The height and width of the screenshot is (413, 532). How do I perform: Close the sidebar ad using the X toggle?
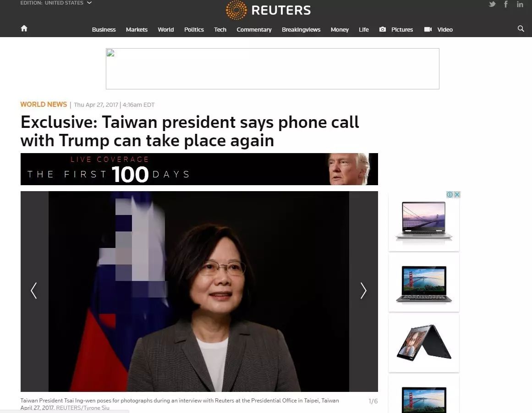[457, 194]
